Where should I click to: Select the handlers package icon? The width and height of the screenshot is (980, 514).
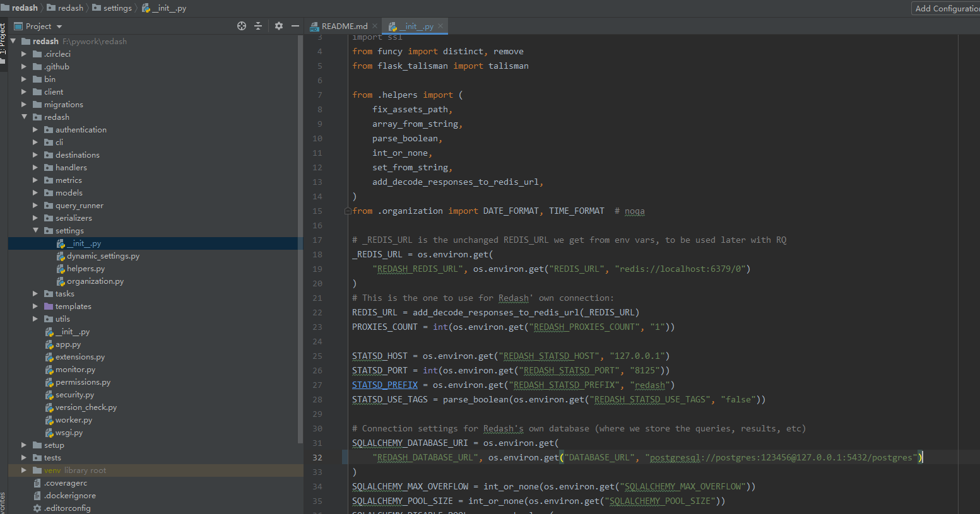point(49,167)
